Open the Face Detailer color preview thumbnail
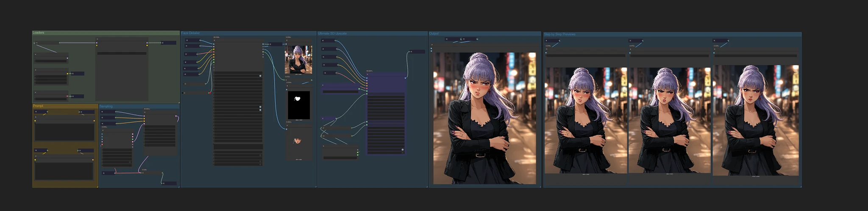Viewport: 868px width, 211px height. 298,60
